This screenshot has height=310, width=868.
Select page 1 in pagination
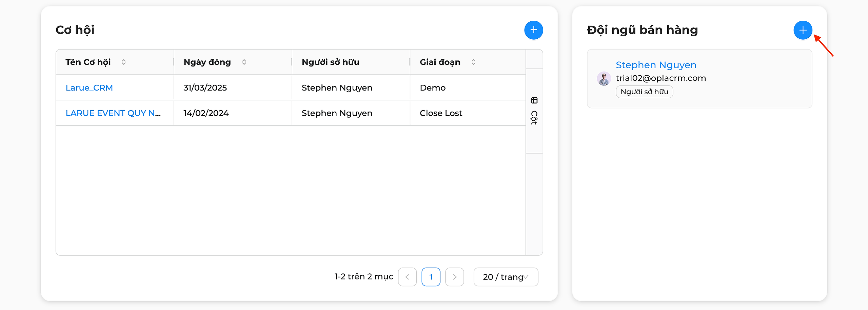point(431,277)
